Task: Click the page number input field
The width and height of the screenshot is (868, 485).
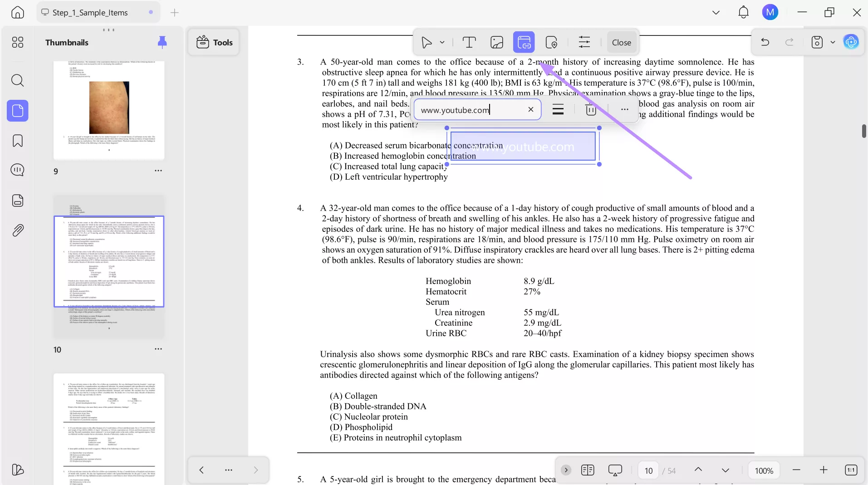Action: pyautogui.click(x=648, y=470)
